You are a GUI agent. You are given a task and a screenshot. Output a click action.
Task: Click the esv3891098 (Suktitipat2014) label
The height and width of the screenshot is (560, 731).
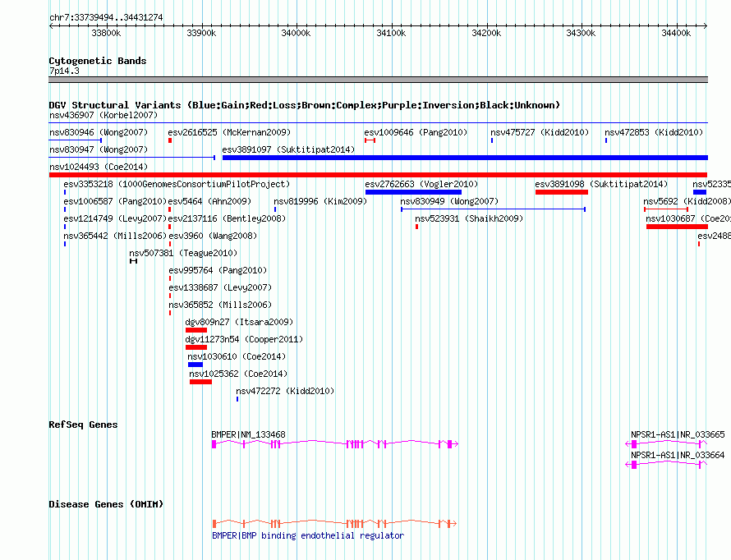point(601,184)
